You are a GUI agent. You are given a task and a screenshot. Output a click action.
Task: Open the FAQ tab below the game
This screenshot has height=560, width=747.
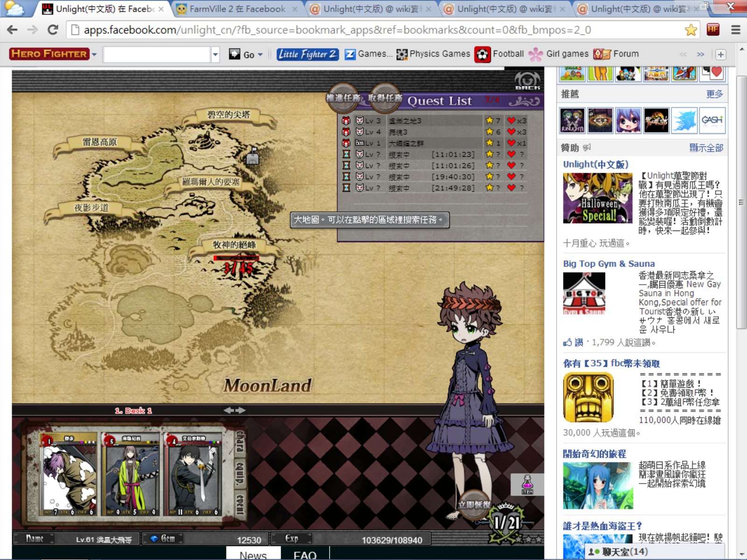[x=305, y=554]
